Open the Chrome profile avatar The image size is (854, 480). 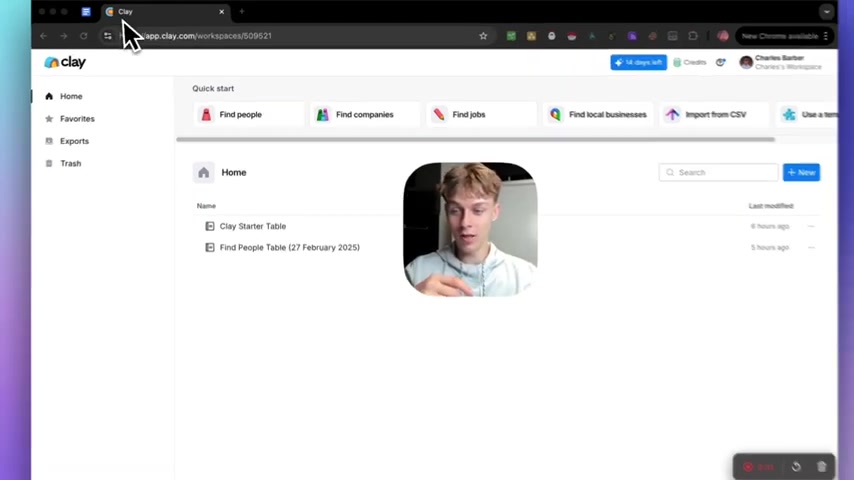[723, 36]
